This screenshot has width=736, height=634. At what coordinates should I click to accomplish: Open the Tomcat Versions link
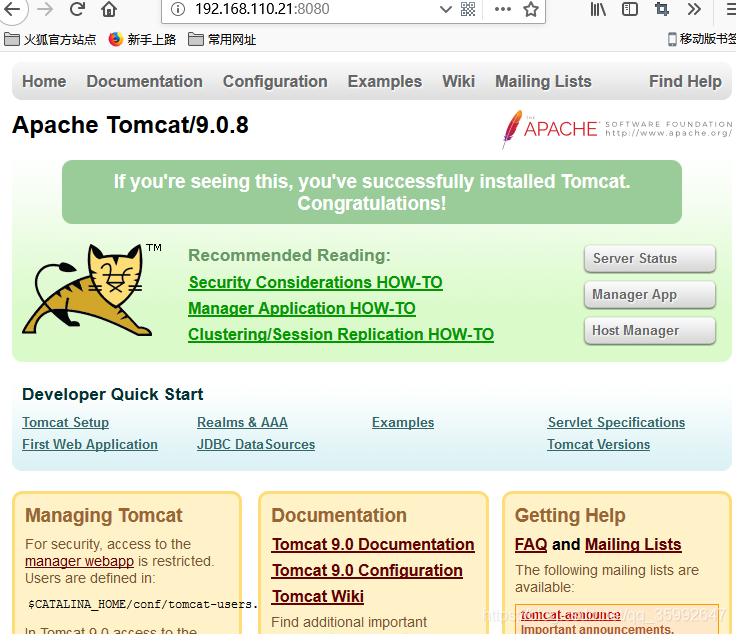[x=598, y=444]
